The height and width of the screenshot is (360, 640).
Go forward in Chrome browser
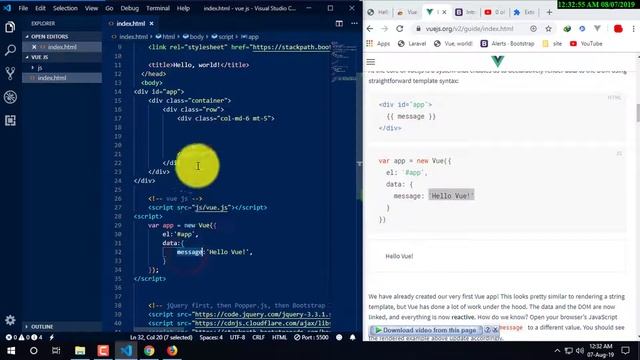[x=384, y=29]
